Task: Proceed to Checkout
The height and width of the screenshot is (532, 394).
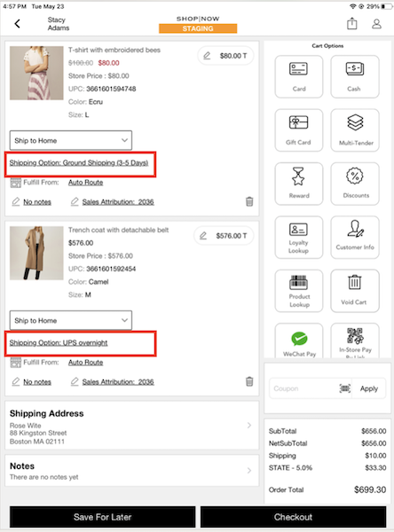Action: click(293, 517)
